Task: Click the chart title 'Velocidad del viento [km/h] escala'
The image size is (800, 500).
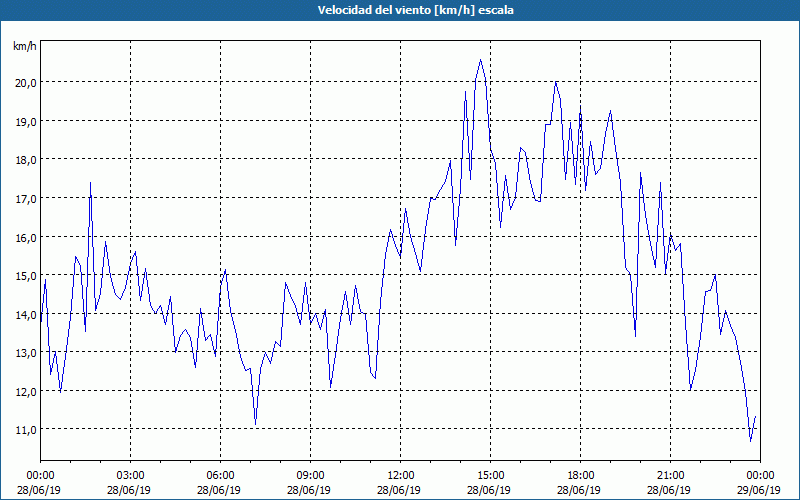Action: (415, 10)
